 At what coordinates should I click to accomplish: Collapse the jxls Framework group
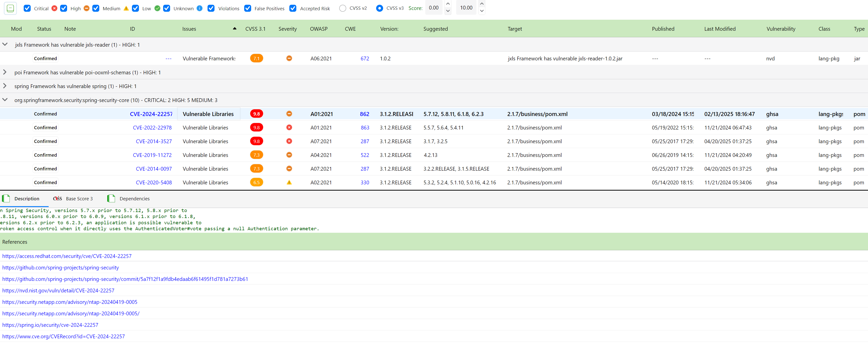tap(5, 44)
